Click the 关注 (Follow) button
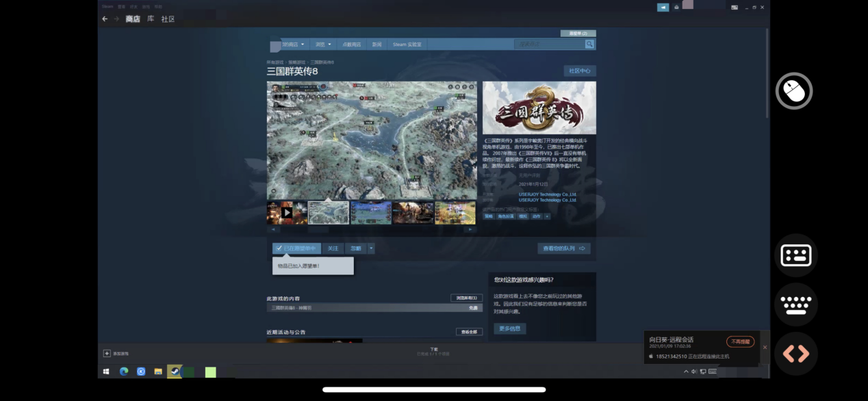Screen dimensions: 868x401 [333, 248]
